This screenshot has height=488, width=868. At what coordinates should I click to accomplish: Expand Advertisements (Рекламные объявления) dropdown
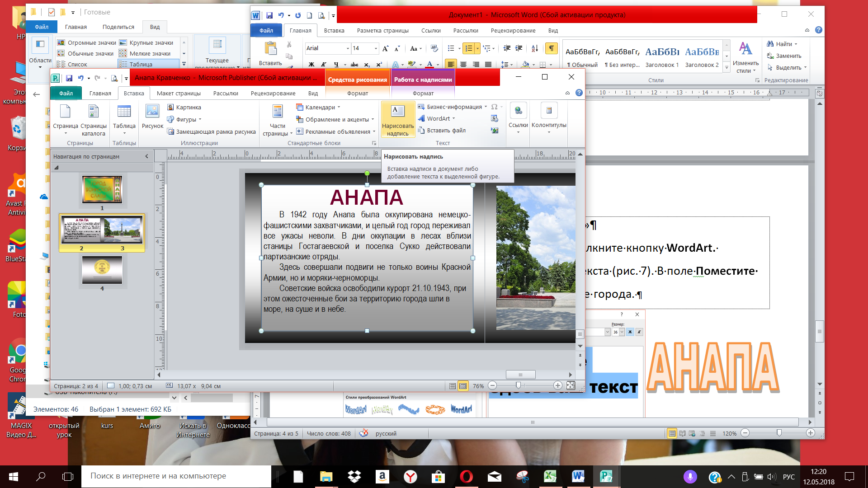[x=374, y=132]
